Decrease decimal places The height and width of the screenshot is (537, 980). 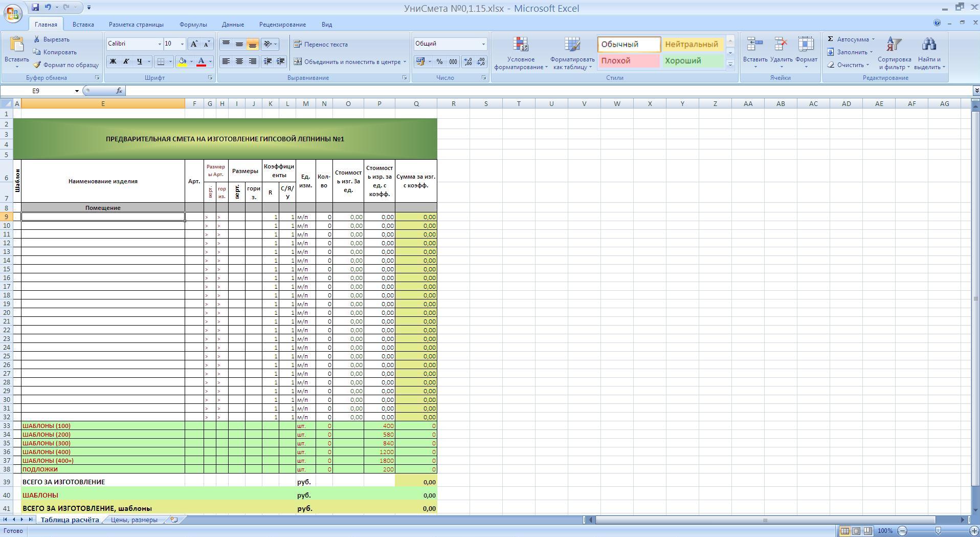point(481,61)
